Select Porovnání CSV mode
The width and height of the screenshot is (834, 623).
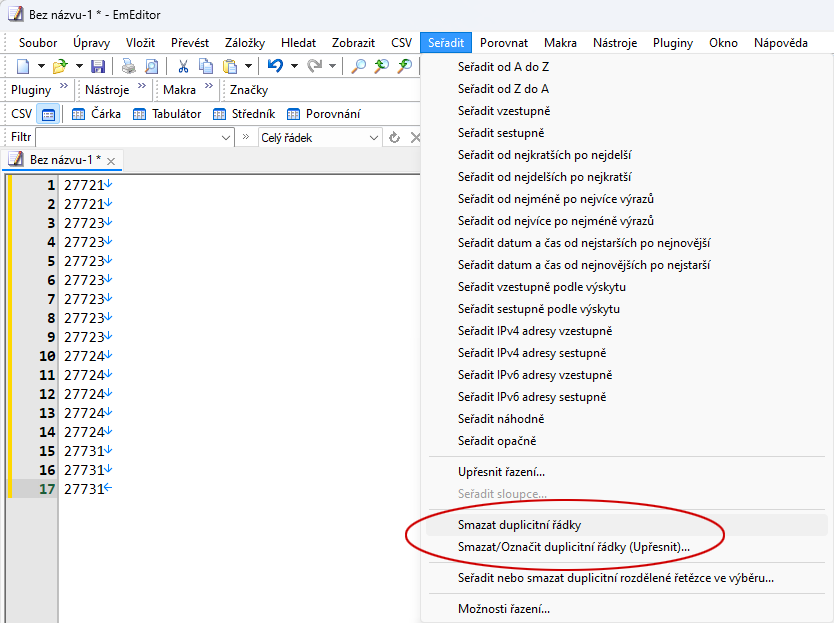coord(323,114)
